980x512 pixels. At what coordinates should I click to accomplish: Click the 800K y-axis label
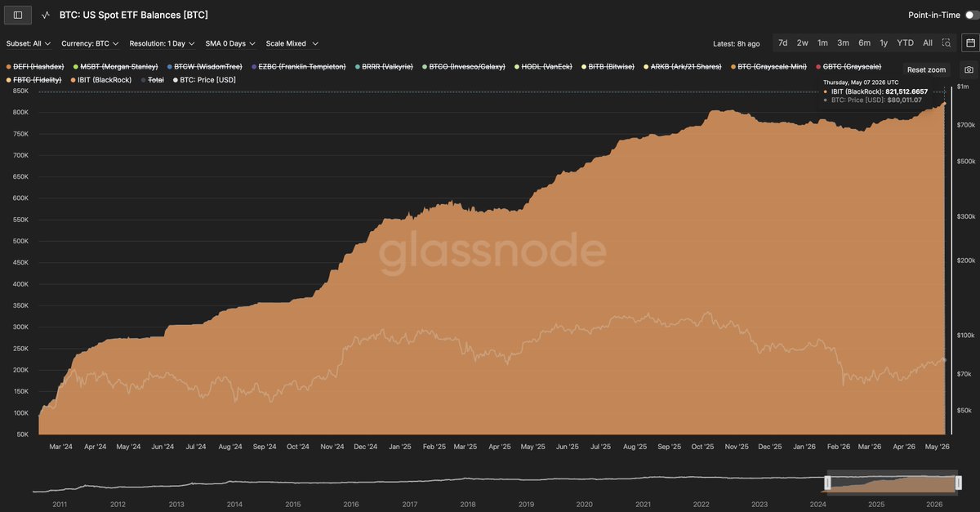[21, 113]
